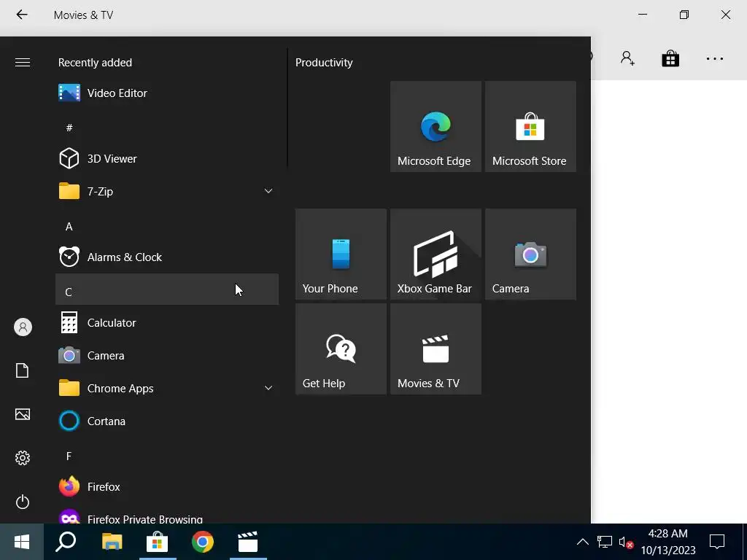The width and height of the screenshot is (747, 560).
Task: Open Settings gear in Start sidebar
Action: (23, 458)
